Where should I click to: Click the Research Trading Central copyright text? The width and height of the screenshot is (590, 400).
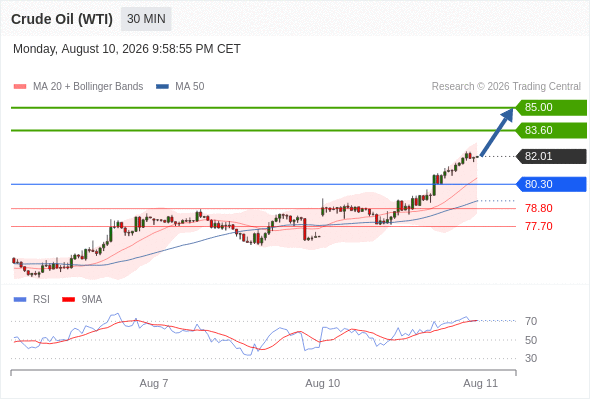pos(506,87)
